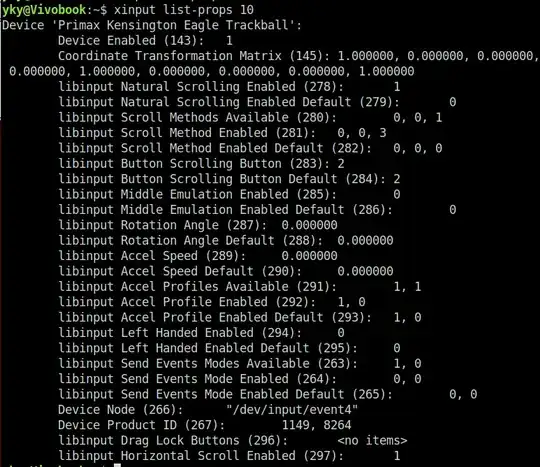This screenshot has width=540, height=467.
Task: Click the Send Events Modes Available (263) line
Action: click(x=240, y=364)
